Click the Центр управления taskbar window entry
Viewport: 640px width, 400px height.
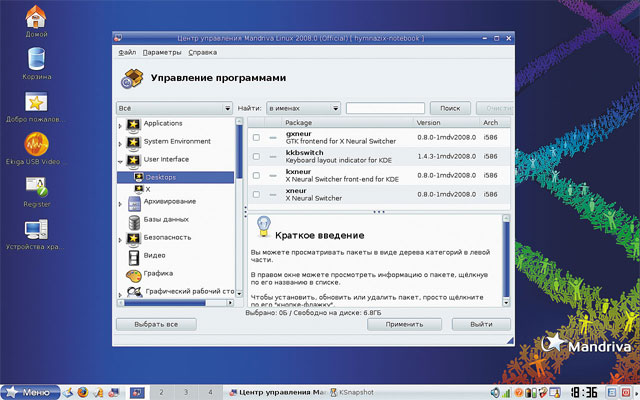tap(278, 392)
